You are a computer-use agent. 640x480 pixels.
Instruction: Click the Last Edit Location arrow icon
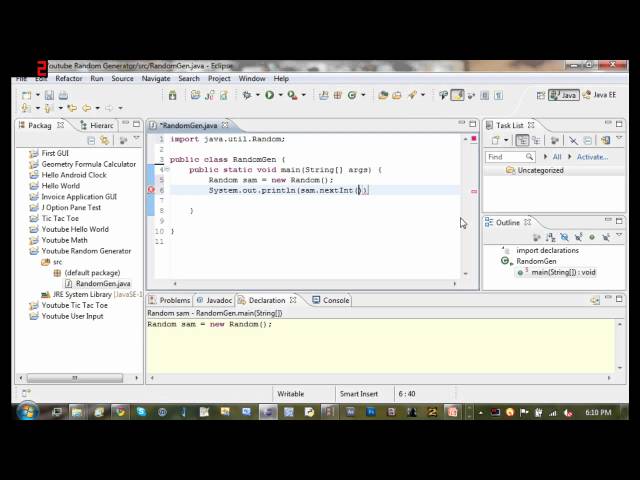[72, 108]
